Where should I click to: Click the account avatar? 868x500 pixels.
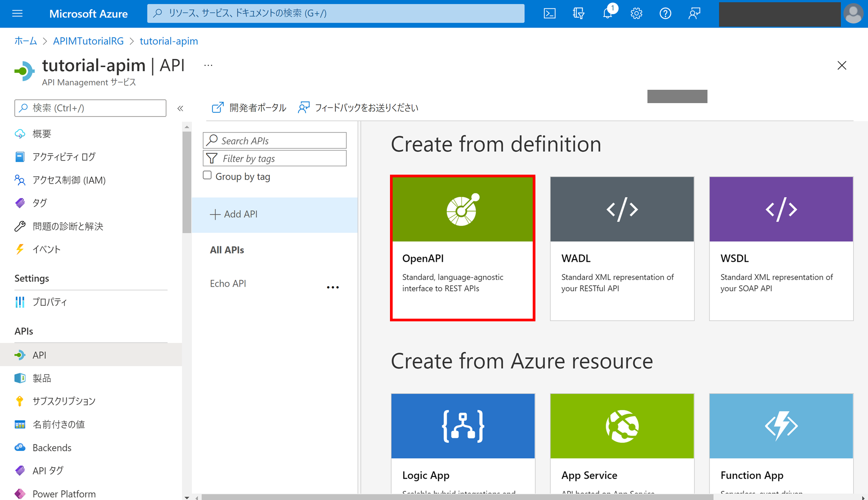click(853, 13)
